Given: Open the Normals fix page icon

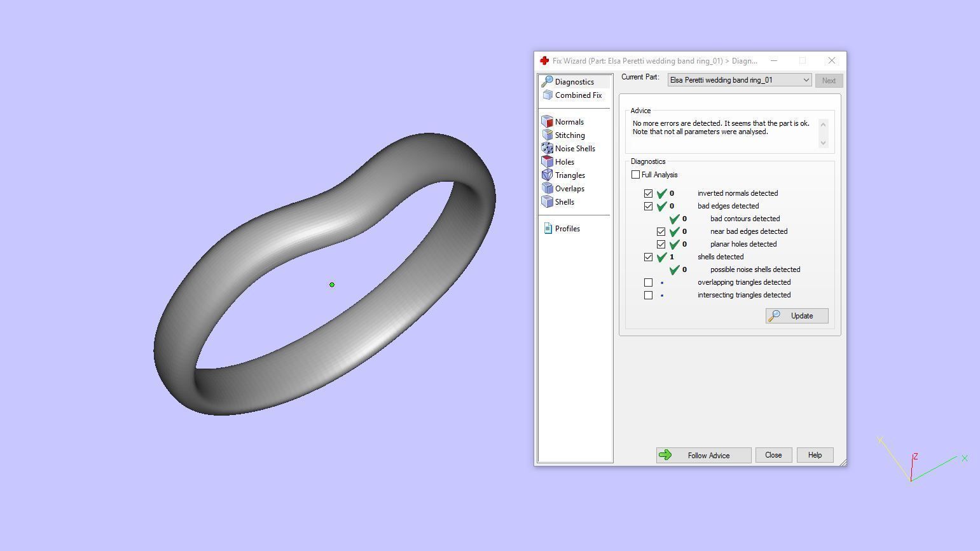Looking at the screenshot, I should tap(547, 121).
